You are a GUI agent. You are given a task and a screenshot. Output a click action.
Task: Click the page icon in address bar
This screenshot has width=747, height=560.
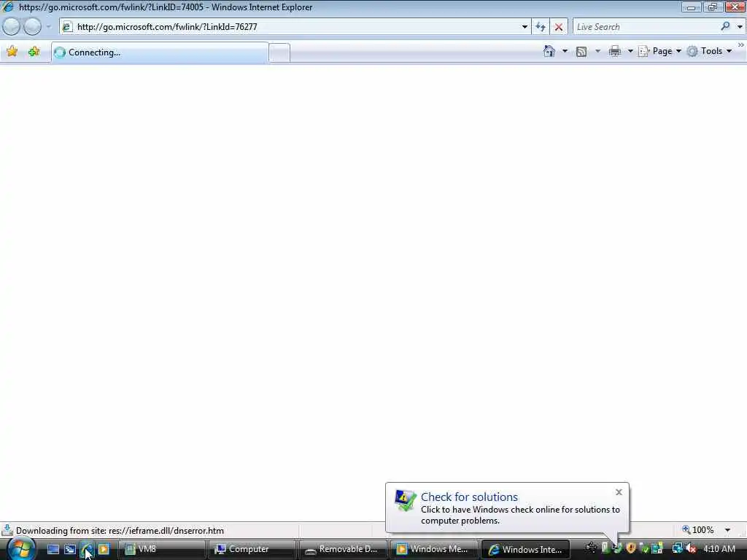[x=67, y=27]
